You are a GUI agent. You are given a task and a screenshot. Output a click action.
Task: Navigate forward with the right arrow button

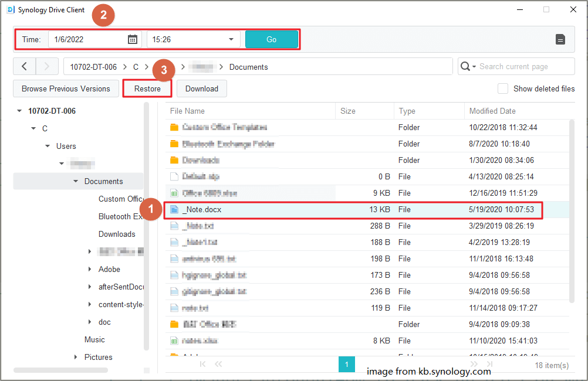pyautogui.click(x=47, y=67)
